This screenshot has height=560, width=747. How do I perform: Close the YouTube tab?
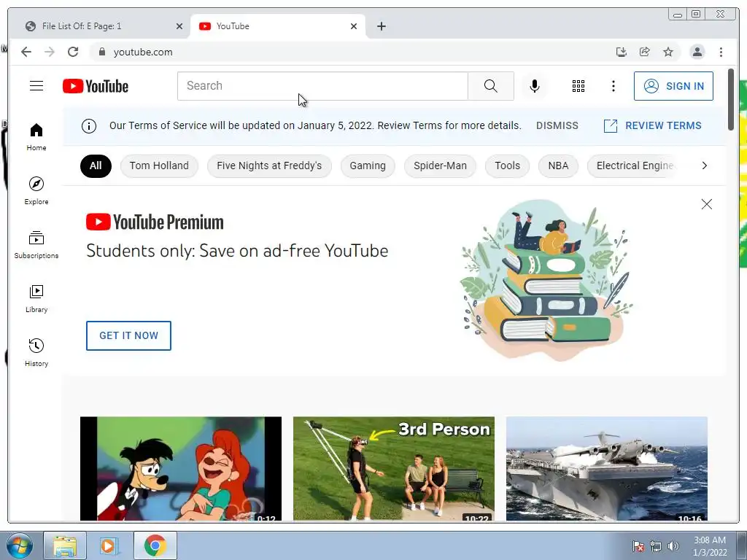pyautogui.click(x=354, y=26)
